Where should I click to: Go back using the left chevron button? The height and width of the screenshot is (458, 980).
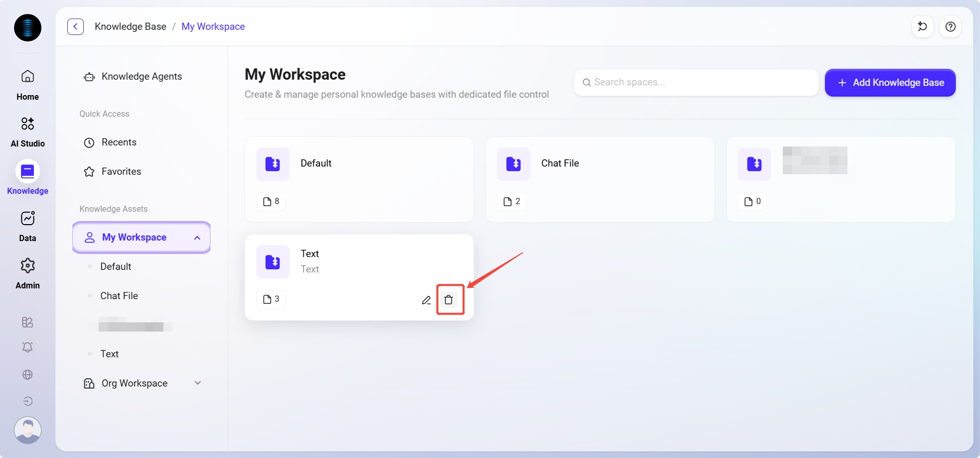pos(76,27)
